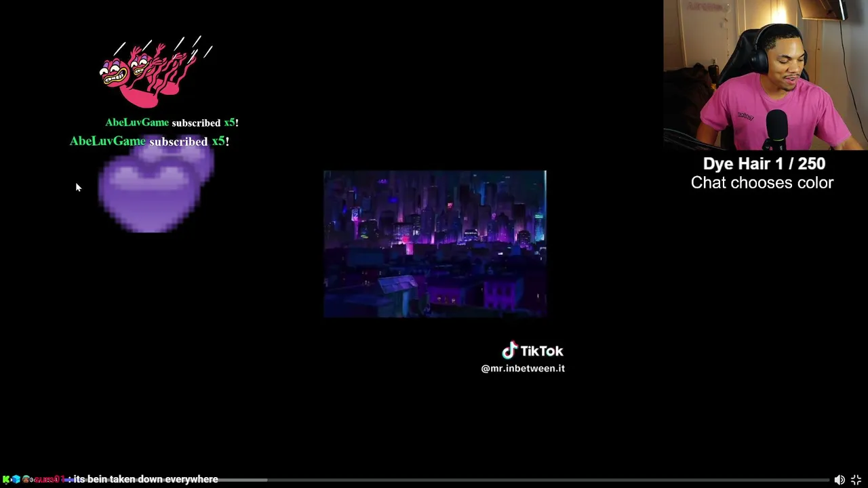Click the "its bein taken down everywhere" chat message

pos(146,479)
